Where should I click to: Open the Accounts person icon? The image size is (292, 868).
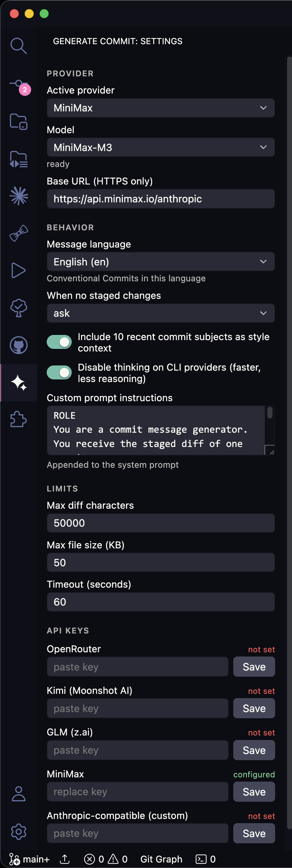[18, 794]
